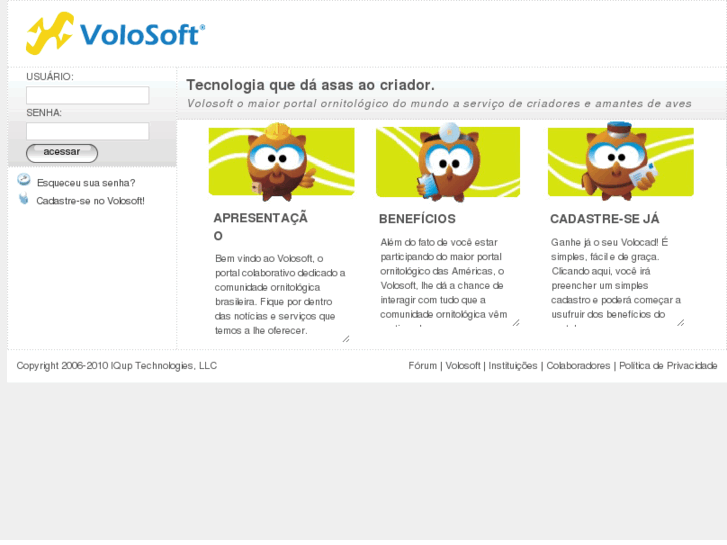This screenshot has height=545, width=727.
Task: Click the resize handle of the Cadastre-se já text box
Action: (x=681, y=323)
